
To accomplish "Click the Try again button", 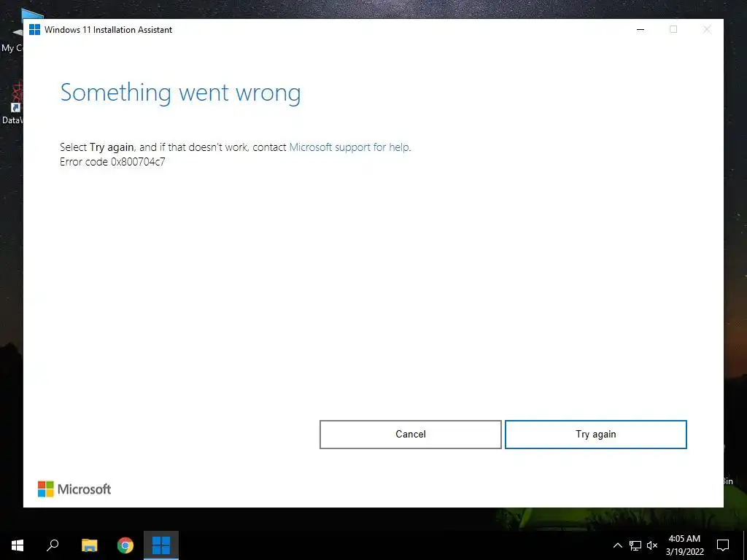I will click(595, 435).
